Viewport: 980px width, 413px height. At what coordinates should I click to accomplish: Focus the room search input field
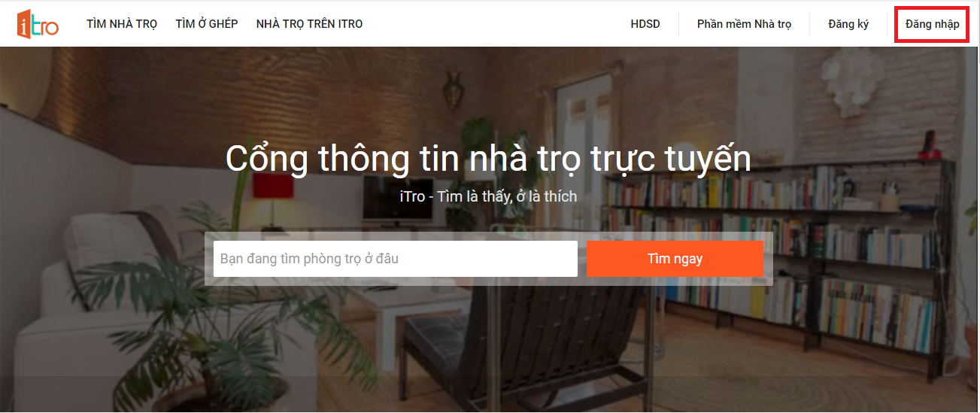[396, 259]
